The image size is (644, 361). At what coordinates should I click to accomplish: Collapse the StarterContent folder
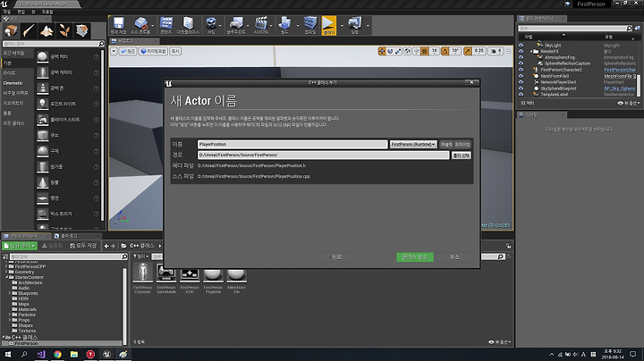pos(7,277)
